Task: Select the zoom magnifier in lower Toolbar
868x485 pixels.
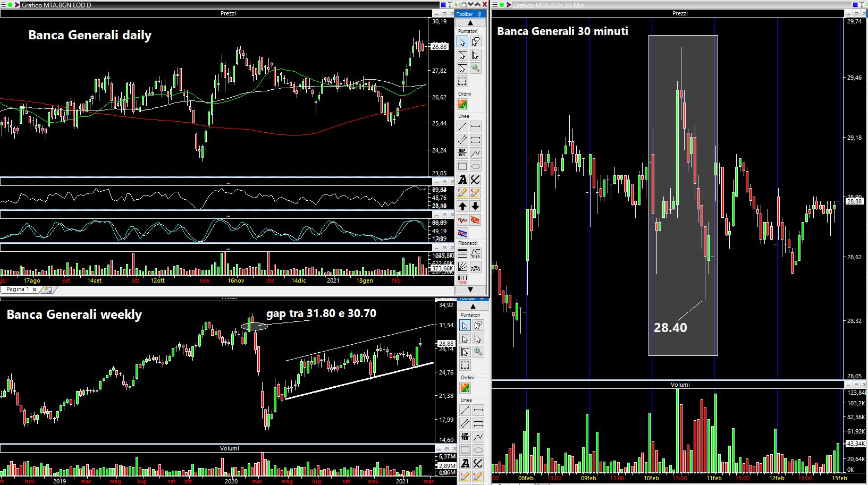Action: (478, 352)
